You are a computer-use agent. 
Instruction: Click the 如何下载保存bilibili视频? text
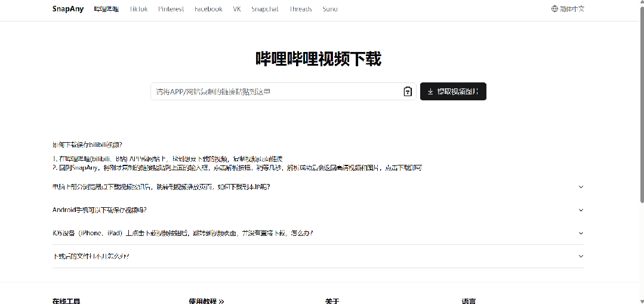[88, 145]
